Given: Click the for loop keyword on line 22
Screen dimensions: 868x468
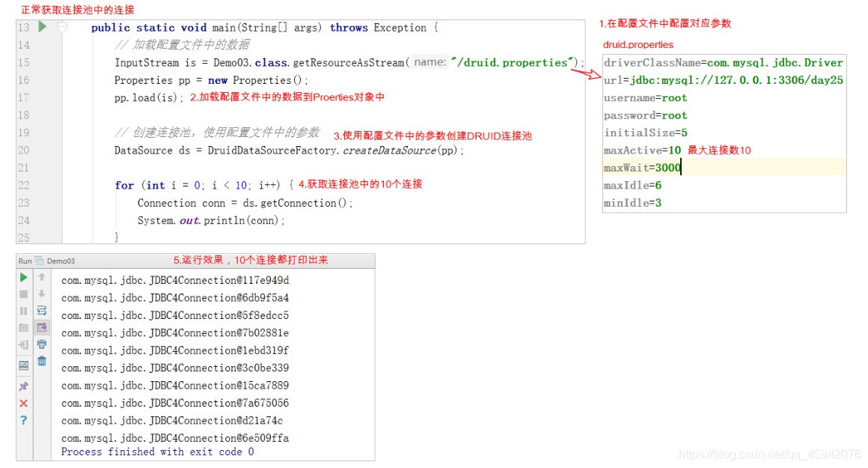Looking at the screenshot, I should pyautogui.click(x=124, y=185).
